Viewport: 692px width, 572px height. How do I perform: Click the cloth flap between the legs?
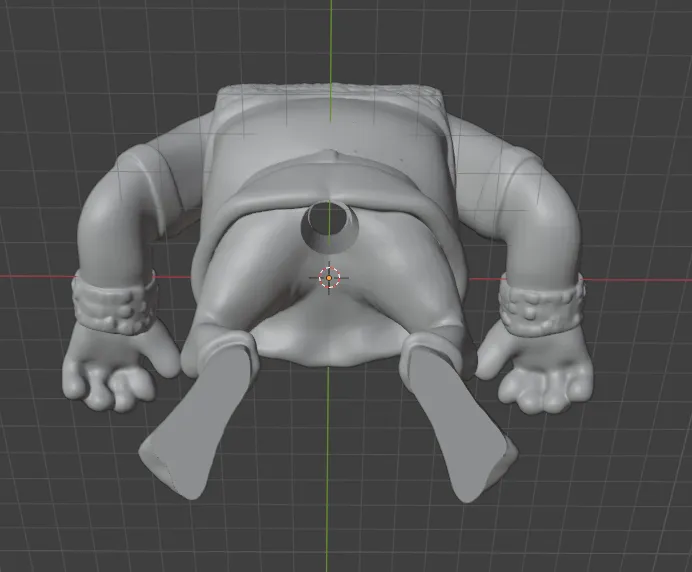[x=327, y=335]
